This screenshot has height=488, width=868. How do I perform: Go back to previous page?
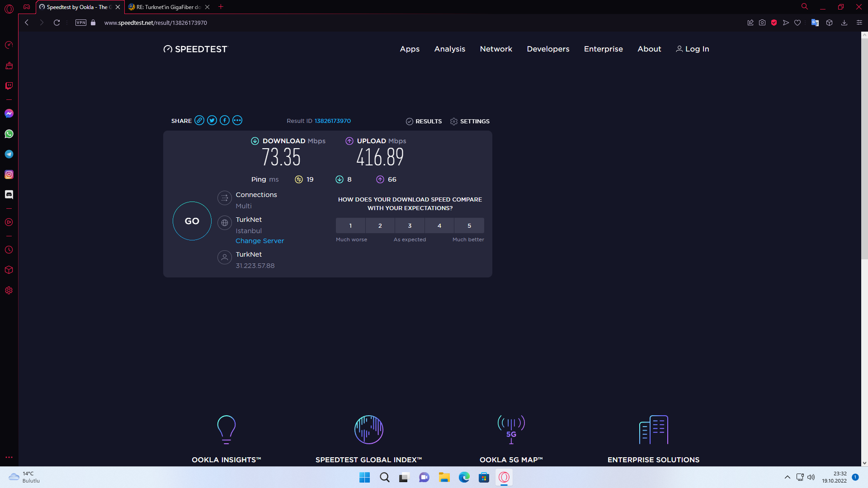coord(27,23)
